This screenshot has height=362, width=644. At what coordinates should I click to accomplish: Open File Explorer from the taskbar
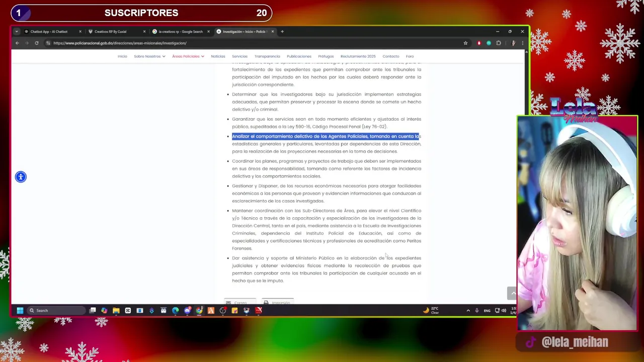point(116,310)
